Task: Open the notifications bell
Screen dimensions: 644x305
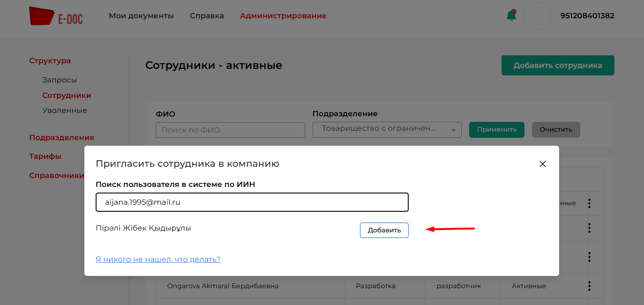Action: tap(511, 15)
